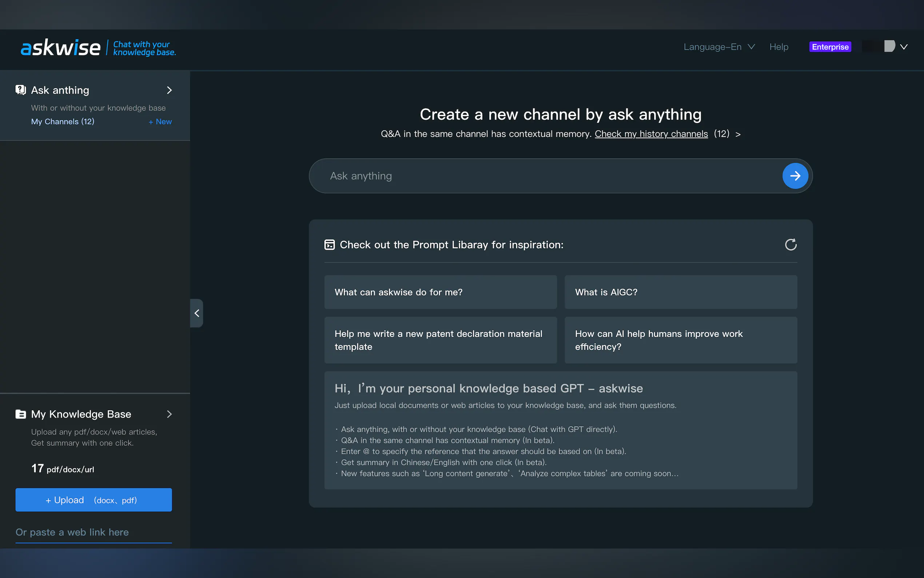Screen dimensions: 924x578
Task: Click the Enterprise badge
Action: point(830,47)
